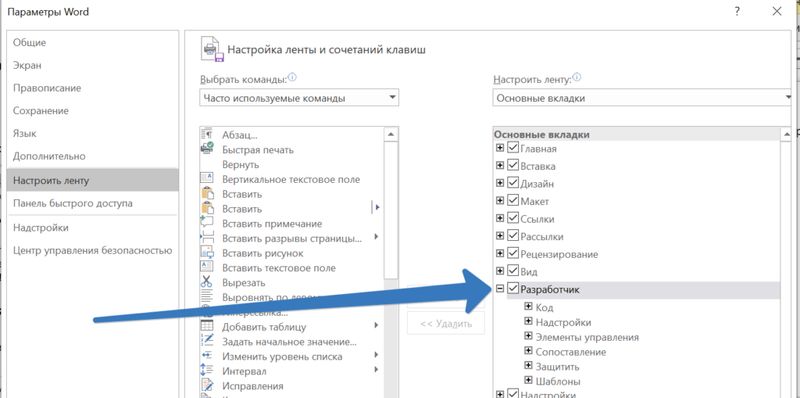Uncheck the Рассылки checkbox

point(513,236)
